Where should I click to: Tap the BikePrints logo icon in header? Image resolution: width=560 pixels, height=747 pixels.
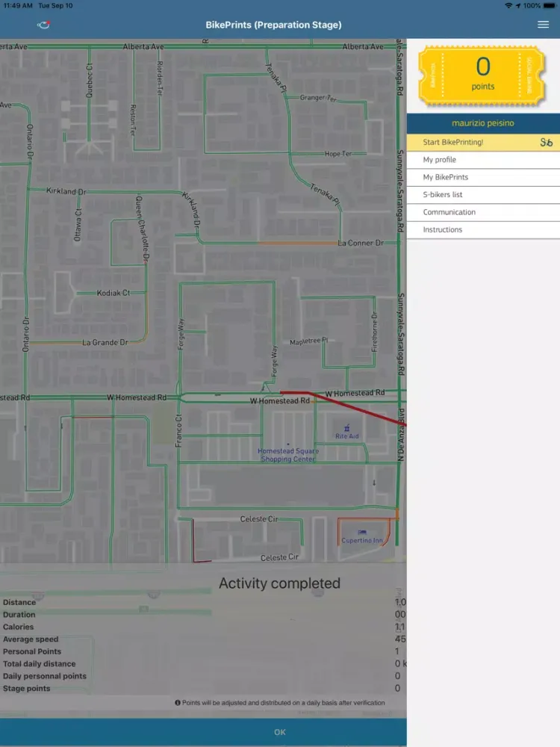(x=44, y=25)
